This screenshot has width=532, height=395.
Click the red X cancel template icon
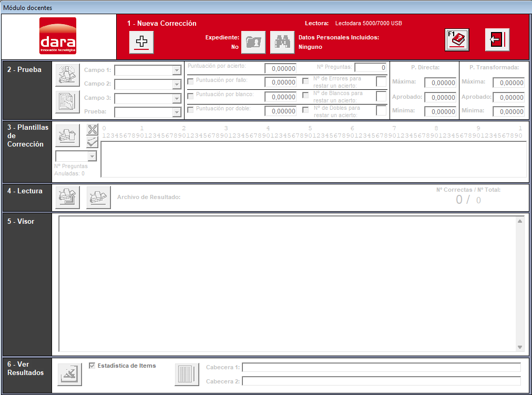(93, 130)
